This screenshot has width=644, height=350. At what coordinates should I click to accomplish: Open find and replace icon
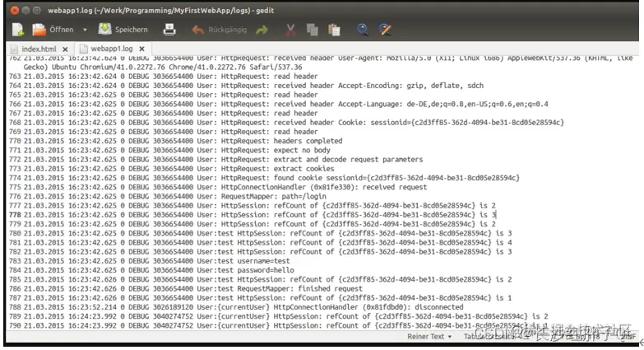point(385,30)
